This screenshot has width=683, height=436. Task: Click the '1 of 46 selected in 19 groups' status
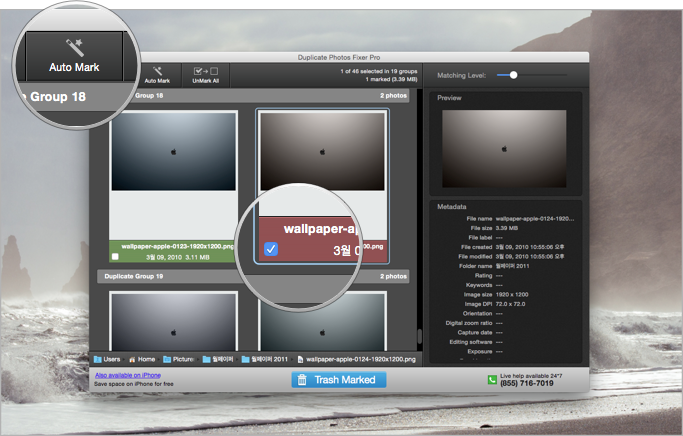click(379, 71)
